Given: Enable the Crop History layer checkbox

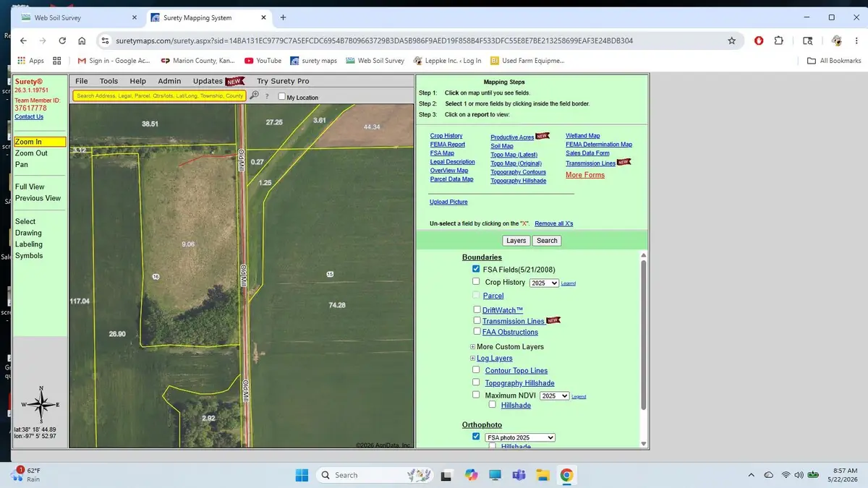Looking at the screenshot, I should click(x=476, y=282).
